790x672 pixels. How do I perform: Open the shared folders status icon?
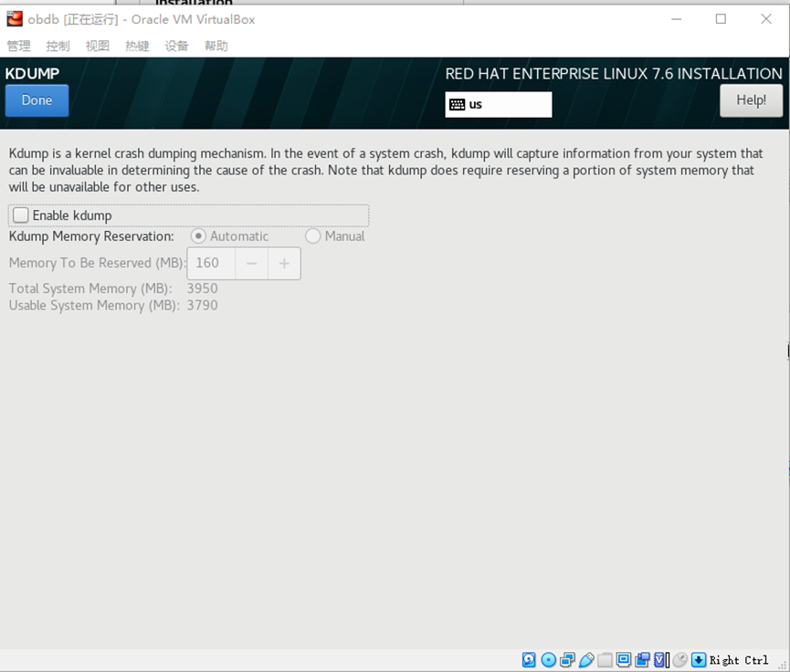point(606,659)
